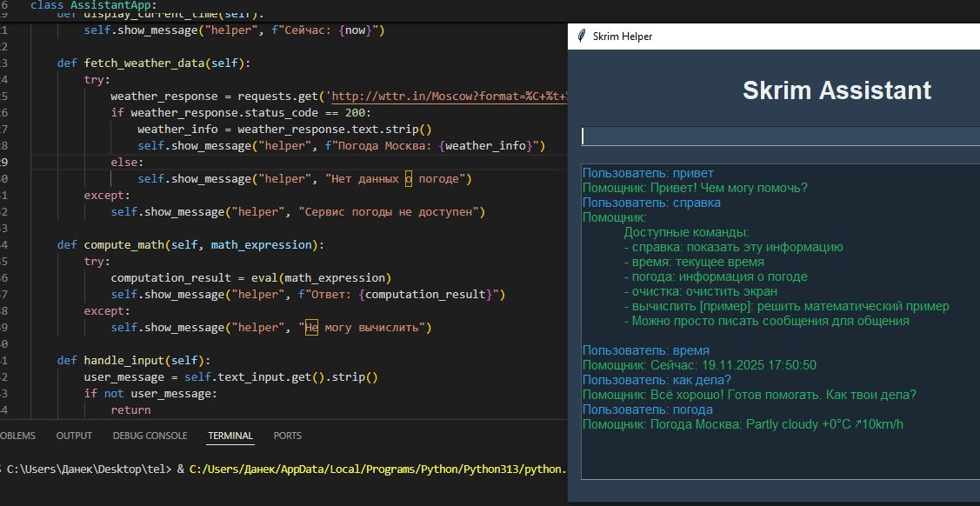Open the wttr.in Moscow URL in the code
The width and height of the screenshot is (980, 506).
tap(450, 97)
